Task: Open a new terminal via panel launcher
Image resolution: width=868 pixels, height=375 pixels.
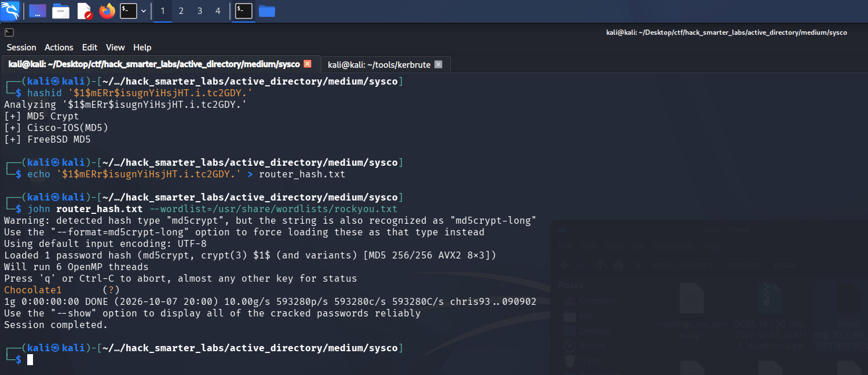Action: [x=128, y=10]
